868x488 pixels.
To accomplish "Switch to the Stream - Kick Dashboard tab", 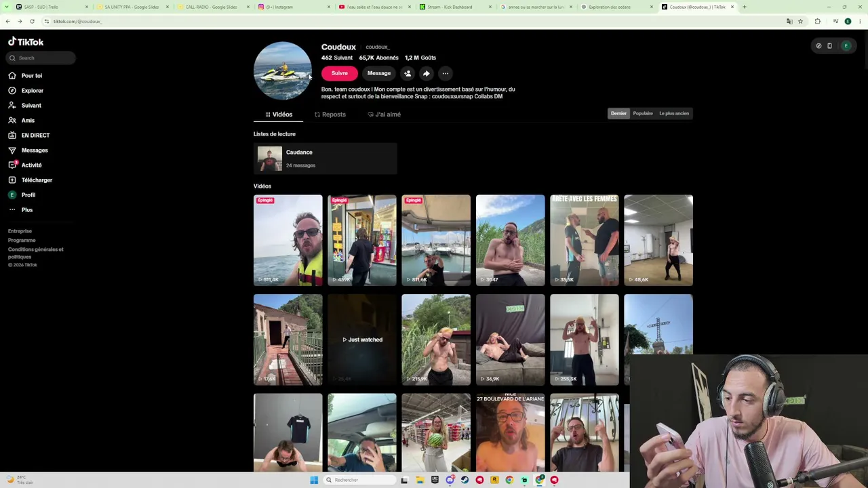I will coord(456,7).
